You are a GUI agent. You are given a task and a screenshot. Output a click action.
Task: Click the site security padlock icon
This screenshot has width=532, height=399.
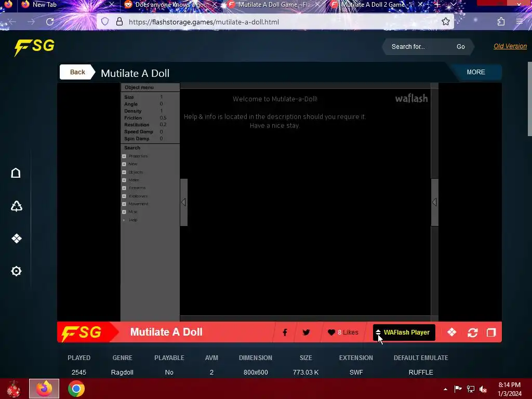pyautogui.click(x=119, y=22)
